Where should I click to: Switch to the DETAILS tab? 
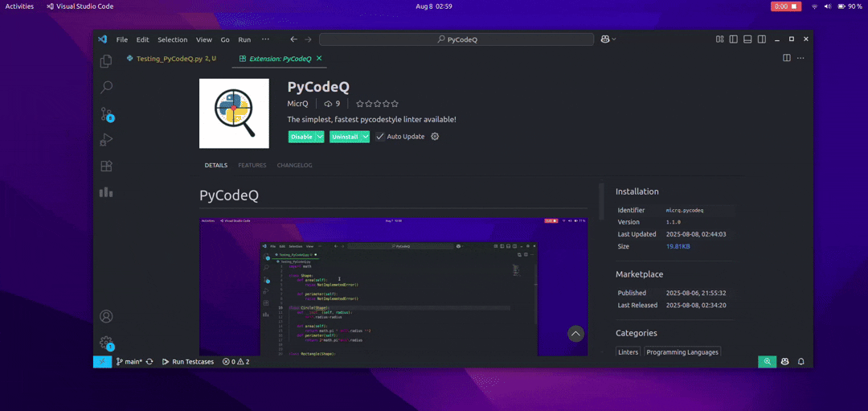[x=216, y=165]
